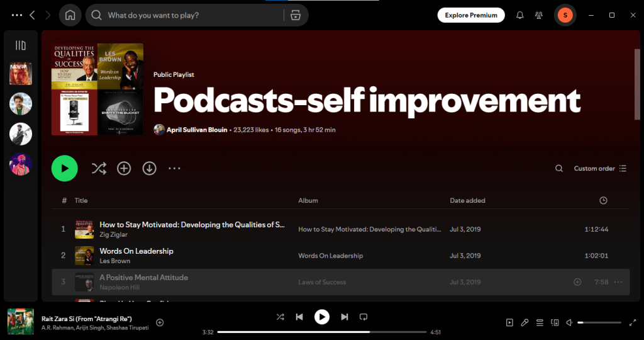The height and width of the screenshot is (340, 644).
Task: Adjust the volume slider
Action: pos(599,323)
